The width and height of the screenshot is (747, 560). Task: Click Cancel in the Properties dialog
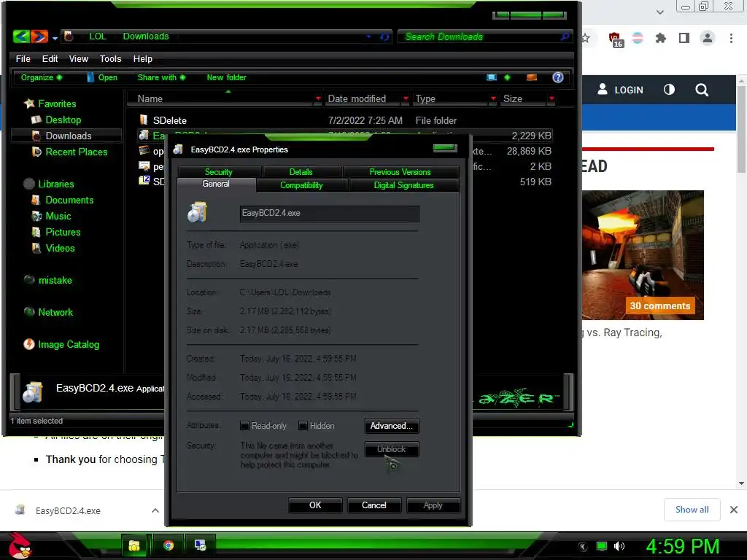pyautogui.click(x=374, y=505)
